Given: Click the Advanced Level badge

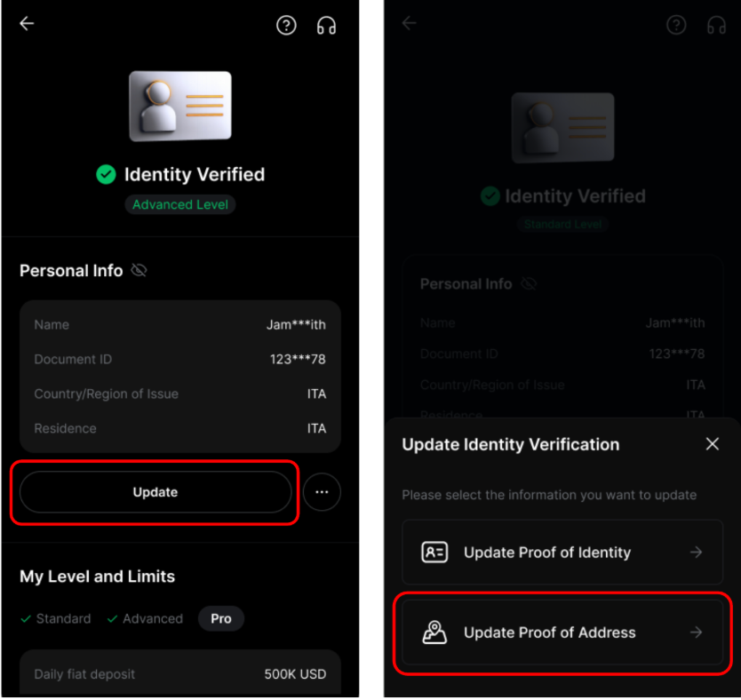Looking at the screenshot, I should coord(180,204).
